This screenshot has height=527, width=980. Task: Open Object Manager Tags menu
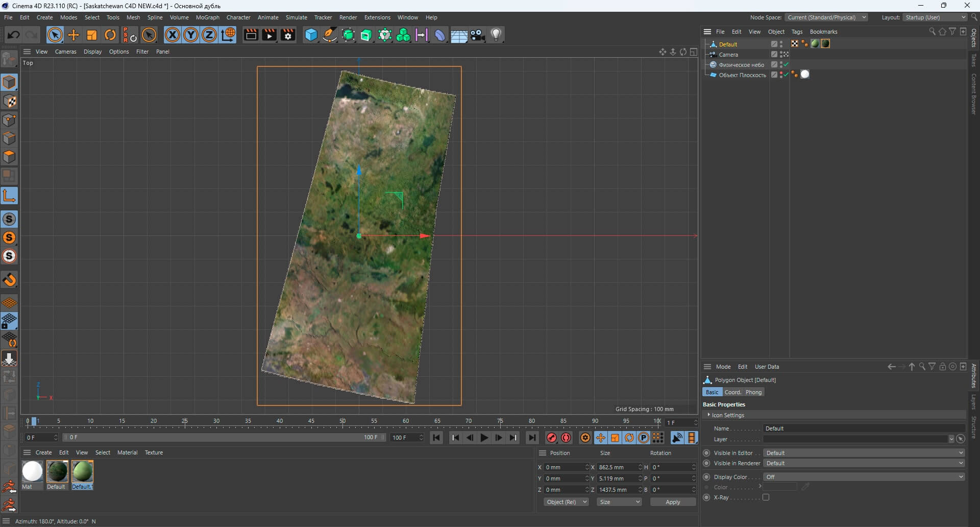coord(797,32)
